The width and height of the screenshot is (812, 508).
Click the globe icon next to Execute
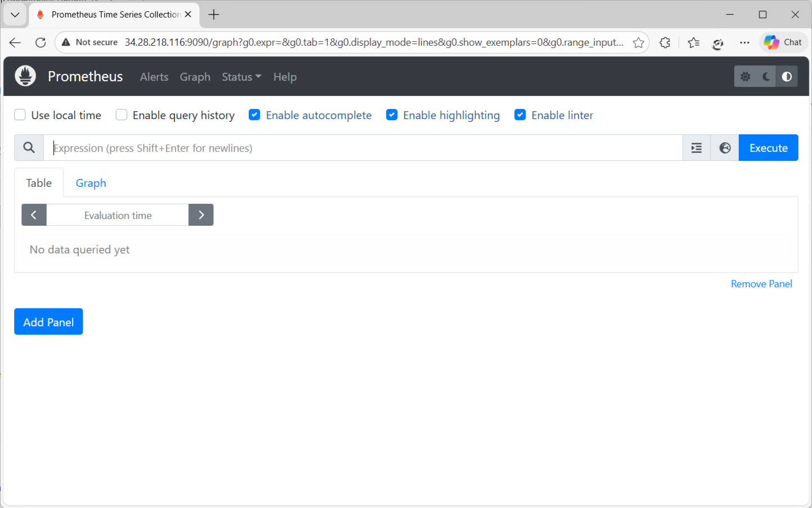pyautogui.click(x=725, y=147)
